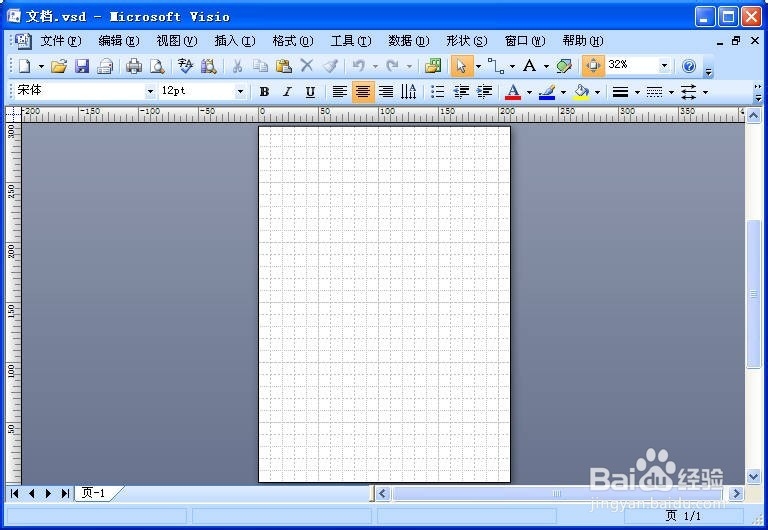Open the zoom level dropdown 32%
Screen dimensions: 768x530
[x=664, y=65]
